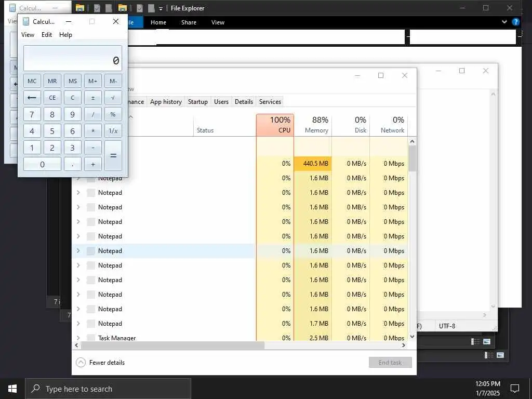The width and height of the screenshot is (532, 399).
Task: Click the C clear button in Calculator
Action: pyautogui.click(x=73, y=98)
